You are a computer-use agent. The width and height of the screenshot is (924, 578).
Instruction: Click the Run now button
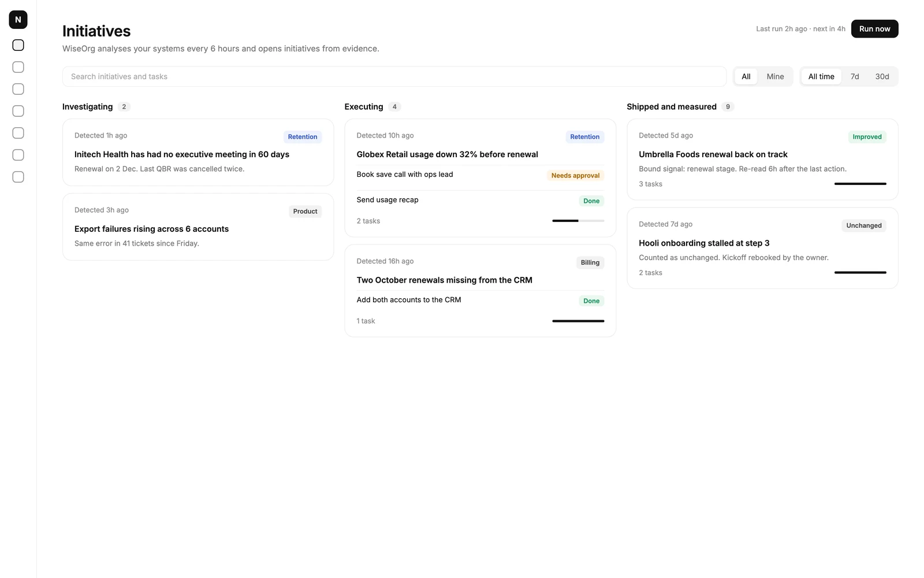[874, 29]
